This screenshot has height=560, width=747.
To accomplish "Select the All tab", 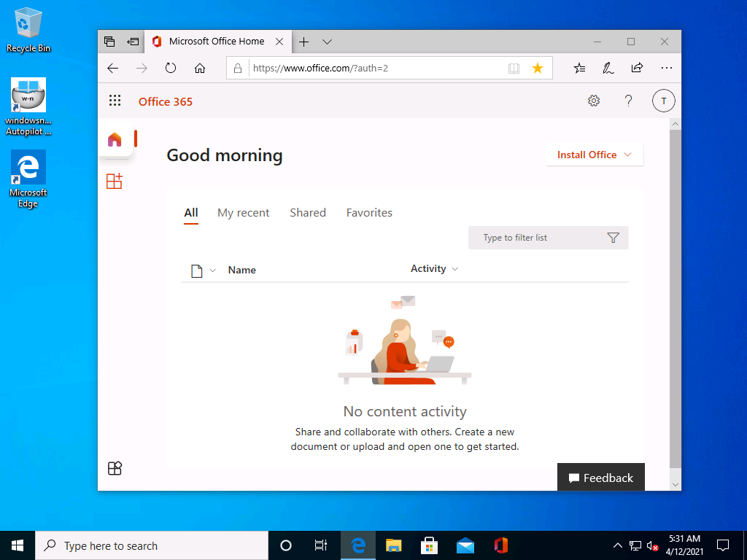I will [x=191, y=213].
